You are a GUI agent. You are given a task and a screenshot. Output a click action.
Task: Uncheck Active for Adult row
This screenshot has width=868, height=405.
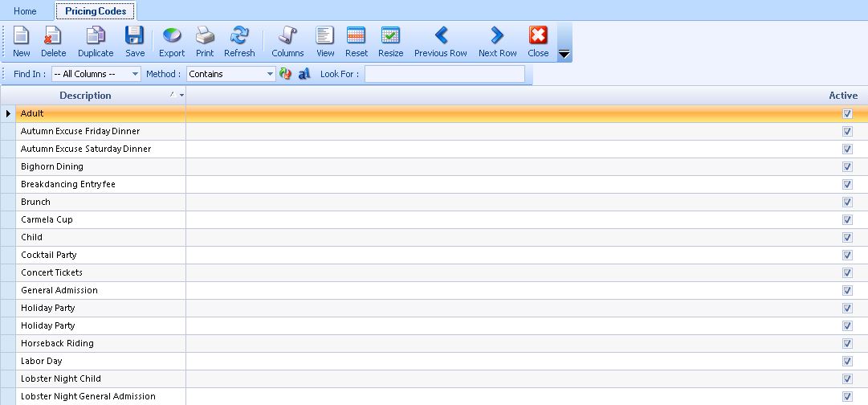(847, 114)
